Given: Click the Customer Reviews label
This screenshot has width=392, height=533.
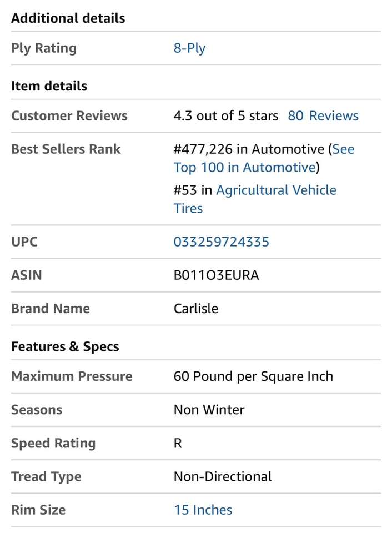Looking at the screenshot, I should coord(69,116).
